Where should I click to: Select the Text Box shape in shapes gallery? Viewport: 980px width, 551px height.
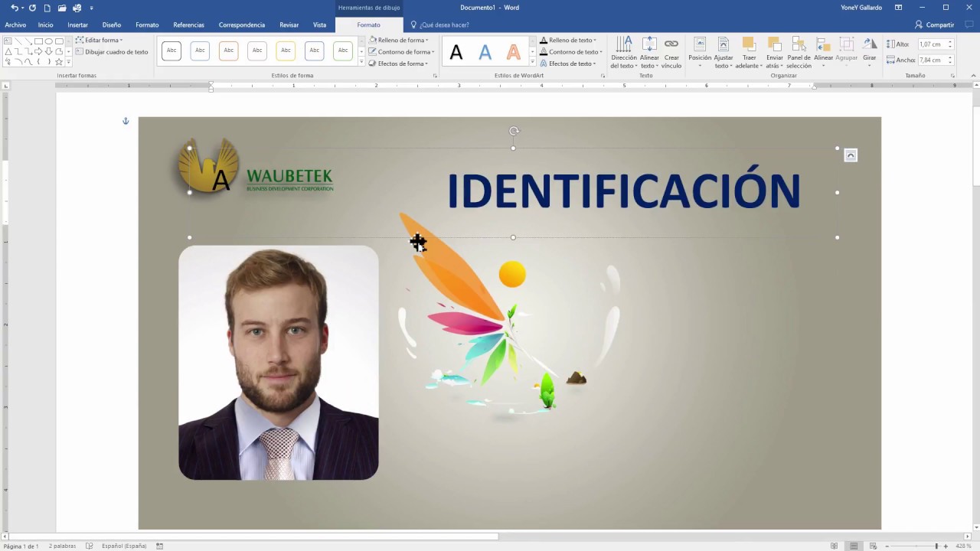(x=8, y=41)
